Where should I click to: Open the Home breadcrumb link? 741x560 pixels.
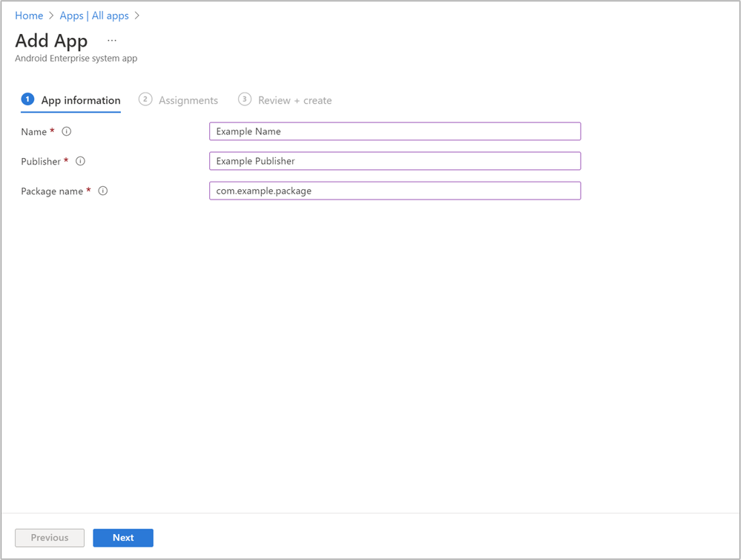point(29,16)
